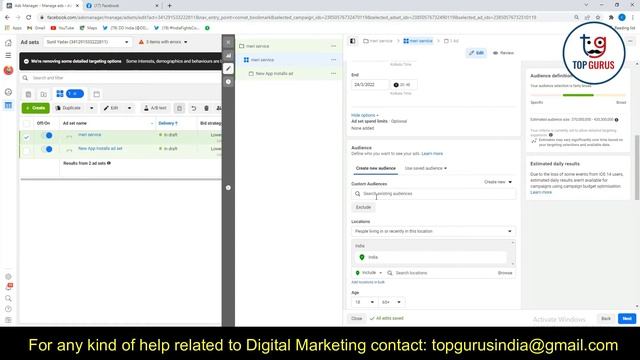Screen dimensions: 640x360
Task: Click the Duplicate button
Action: tap(68, 108)
